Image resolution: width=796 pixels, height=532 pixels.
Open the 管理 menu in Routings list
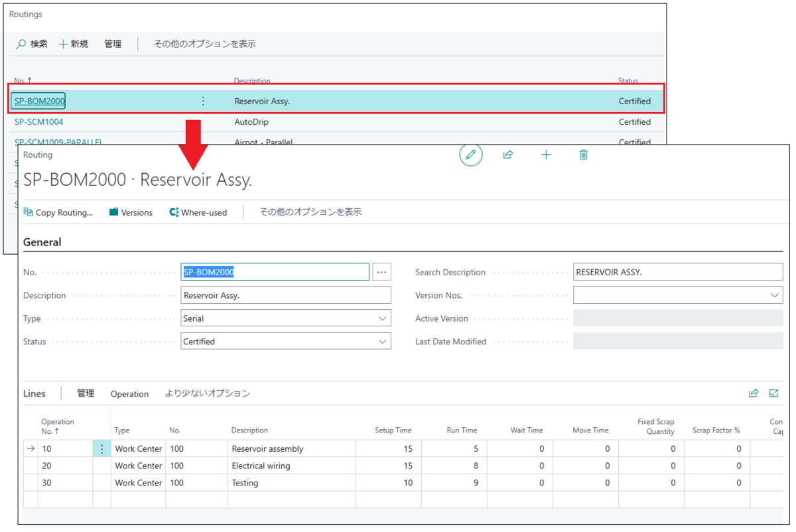(113, 44)
